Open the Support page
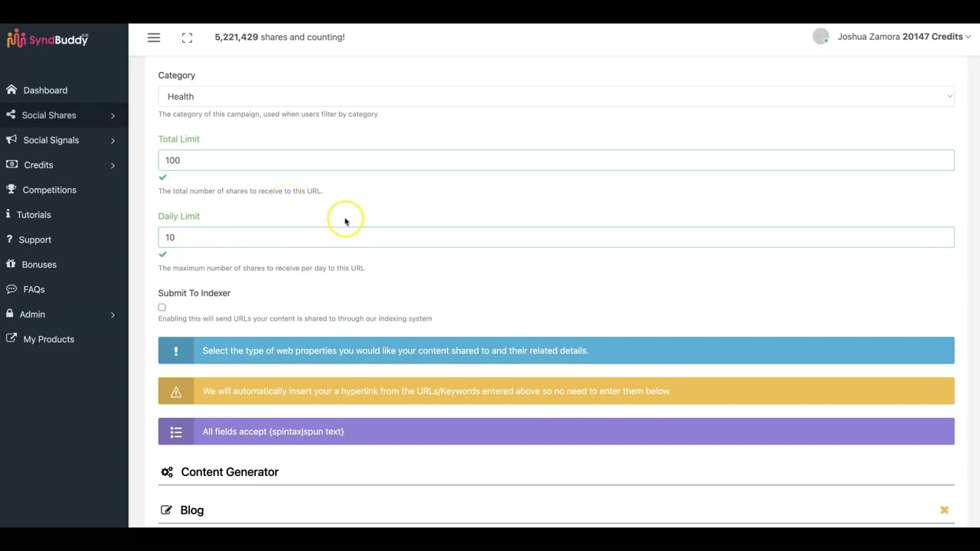The image size is (980, 551). pos(34,240)
